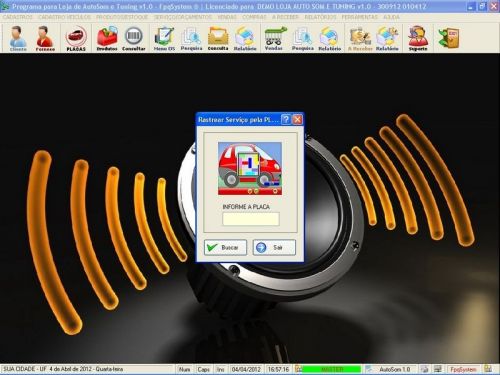Close the Rastrear Serviço dialog
Screen dimensions: 500x375
pos(297,119)
